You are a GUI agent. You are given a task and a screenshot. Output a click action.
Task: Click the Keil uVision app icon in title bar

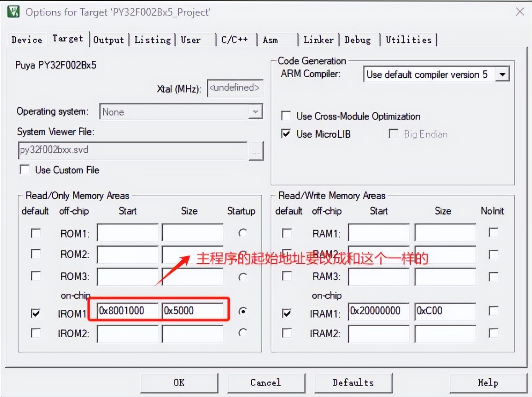(13, 11)
